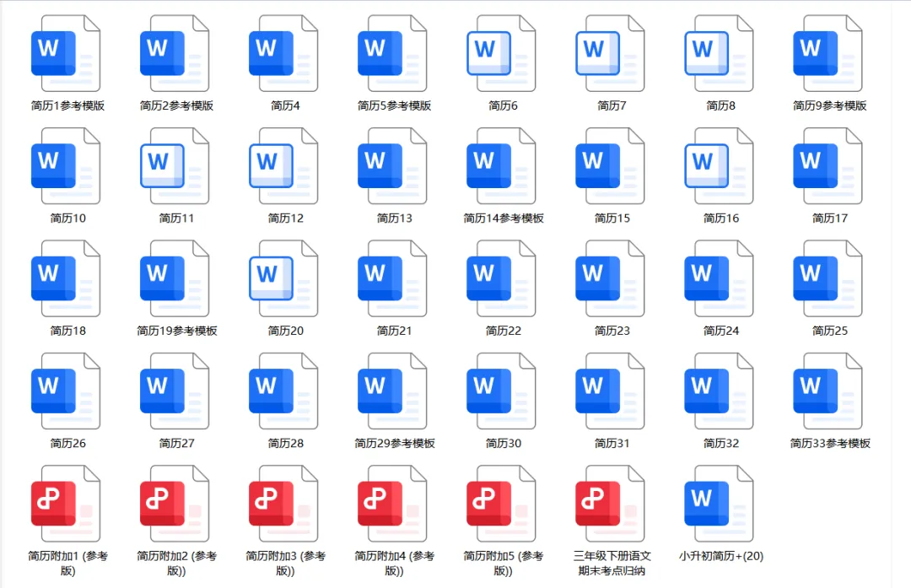Select the 简历17 document icon
The width and height of the screenshot is (911, 588).
coord(828,166)
